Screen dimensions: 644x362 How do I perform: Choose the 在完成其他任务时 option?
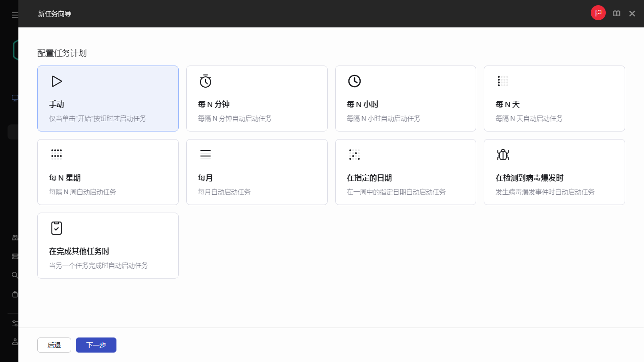pos(107,245)
